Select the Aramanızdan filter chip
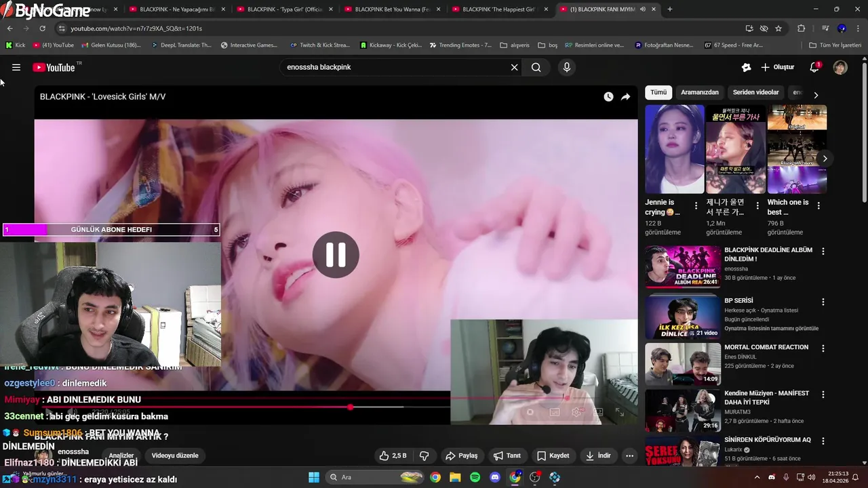 (700, 92)
